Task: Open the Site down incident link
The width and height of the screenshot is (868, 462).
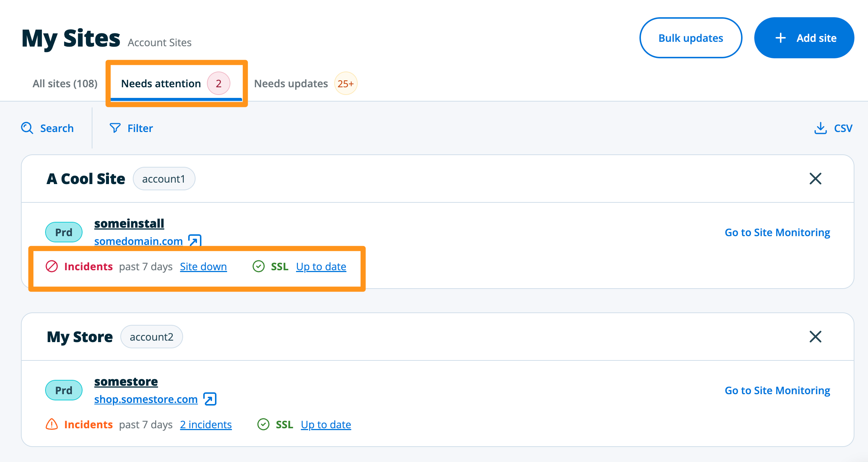Action: 203,267
